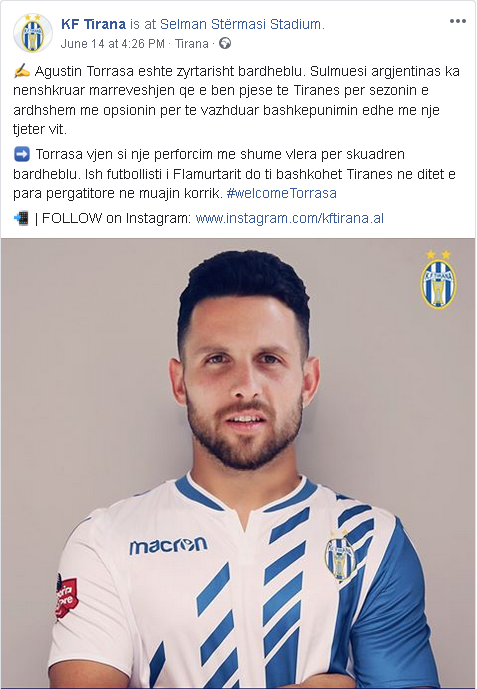This screenshot has height=689, width=477.
Task: Open the three-dot post options menu
Action: pos(458,21)
